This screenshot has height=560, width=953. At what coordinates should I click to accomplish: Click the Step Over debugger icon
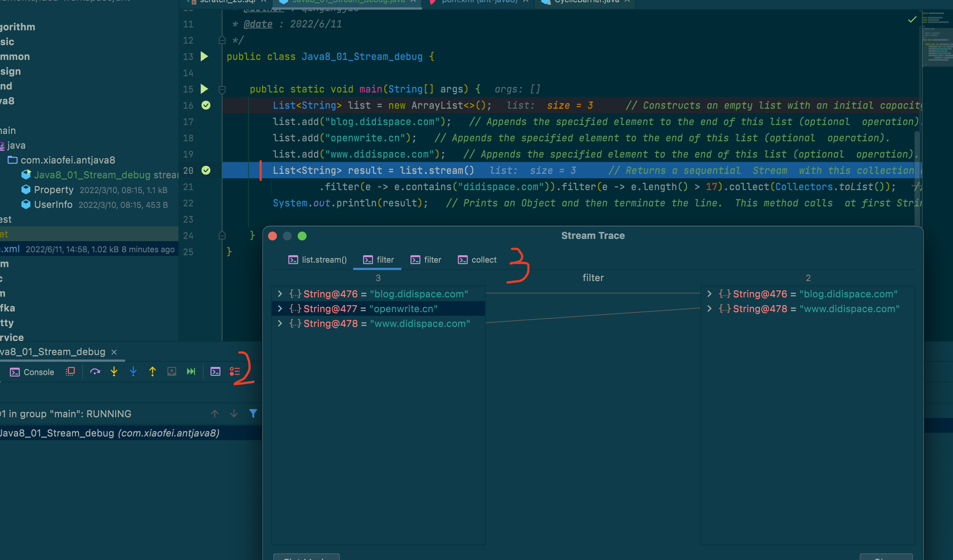[x=95, y=372]
